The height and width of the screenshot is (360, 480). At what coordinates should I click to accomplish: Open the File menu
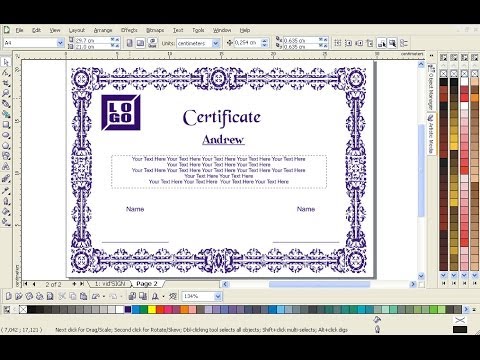[19, 30]
